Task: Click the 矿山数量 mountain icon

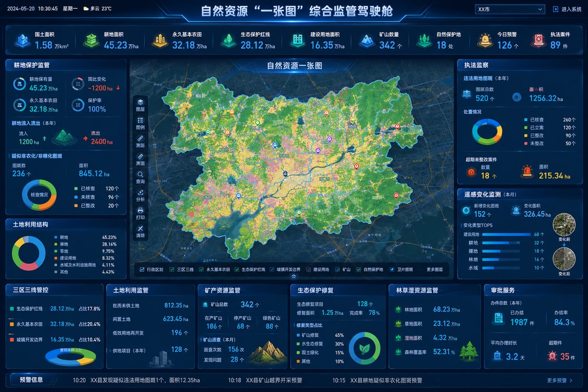Action: (367, 40)
